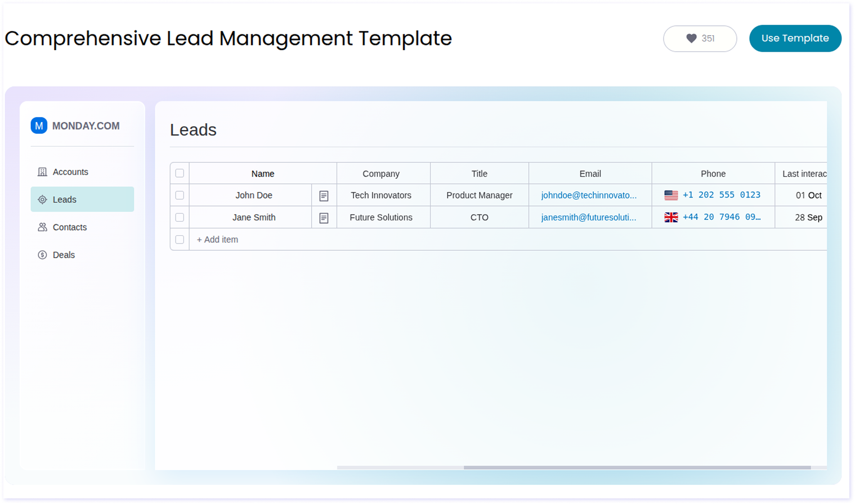Select the Leads sidebar item
Viewport: 855px width, 504px height.
(x=82, y=199)
